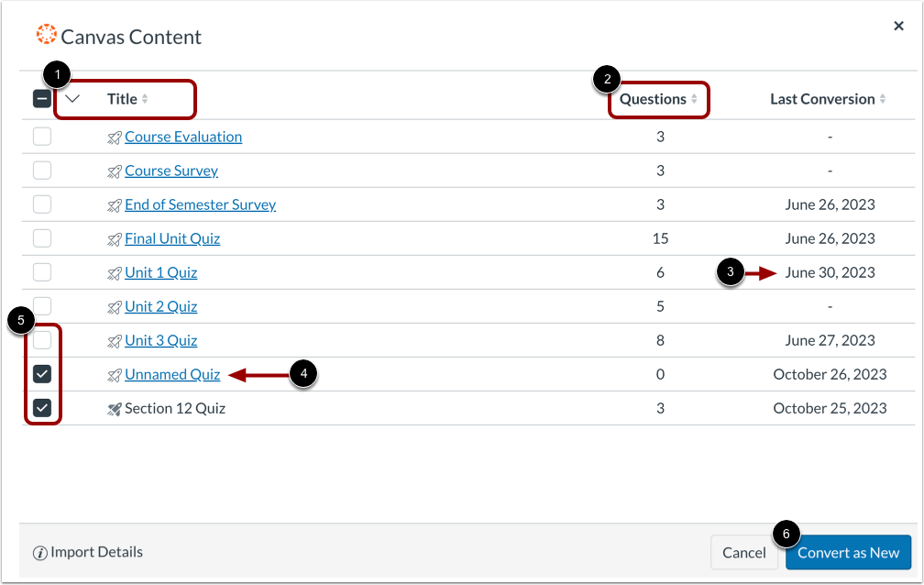Click the Cancel button
The image size is (924, 585).
tap(743, 552)
